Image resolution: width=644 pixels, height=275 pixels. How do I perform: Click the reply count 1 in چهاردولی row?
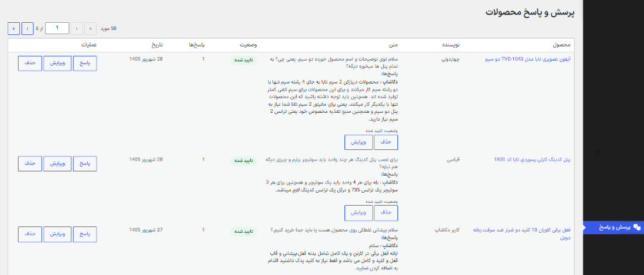click(x=203, y=59)
